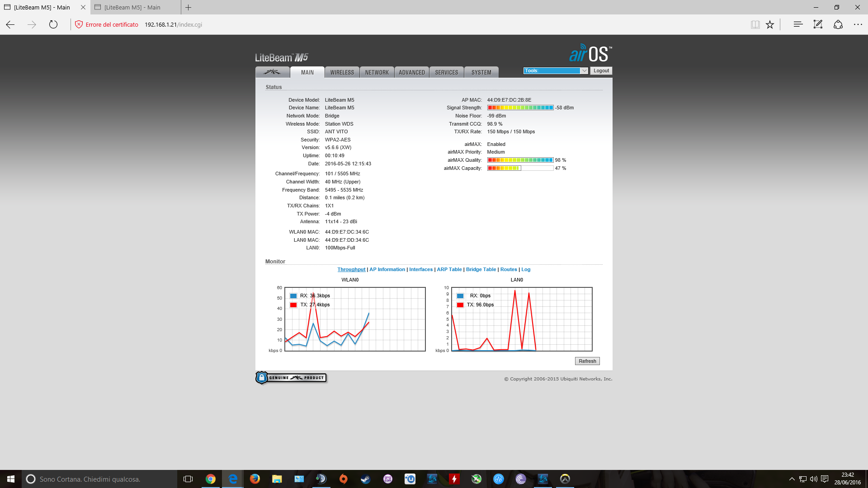The image size is (868, 488).
Task: Open GOG Galaxy from the taskbar
Action: (x=388, y=479)
